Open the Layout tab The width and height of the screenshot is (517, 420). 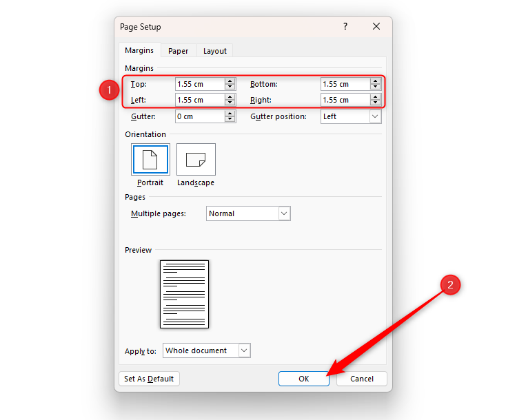point(214,51)
